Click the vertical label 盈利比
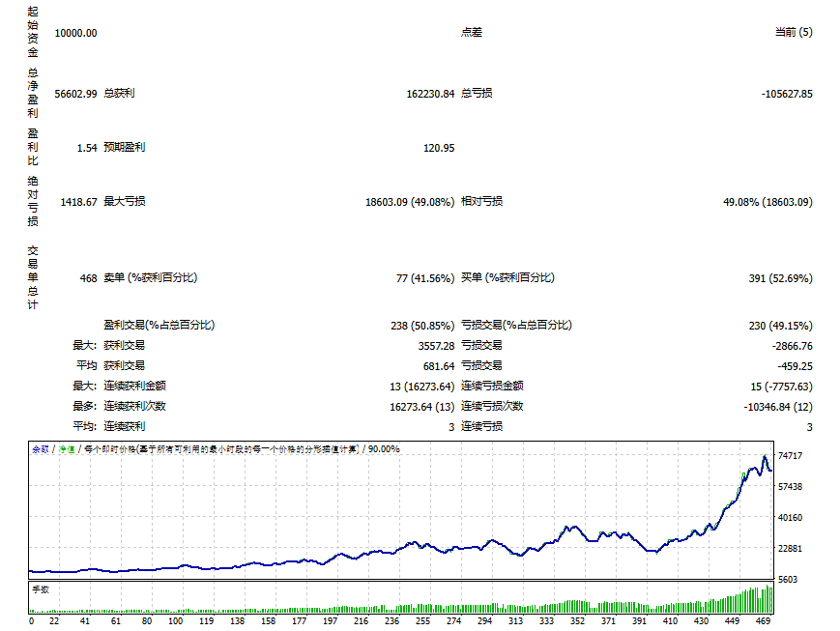 tap(33, 147)
